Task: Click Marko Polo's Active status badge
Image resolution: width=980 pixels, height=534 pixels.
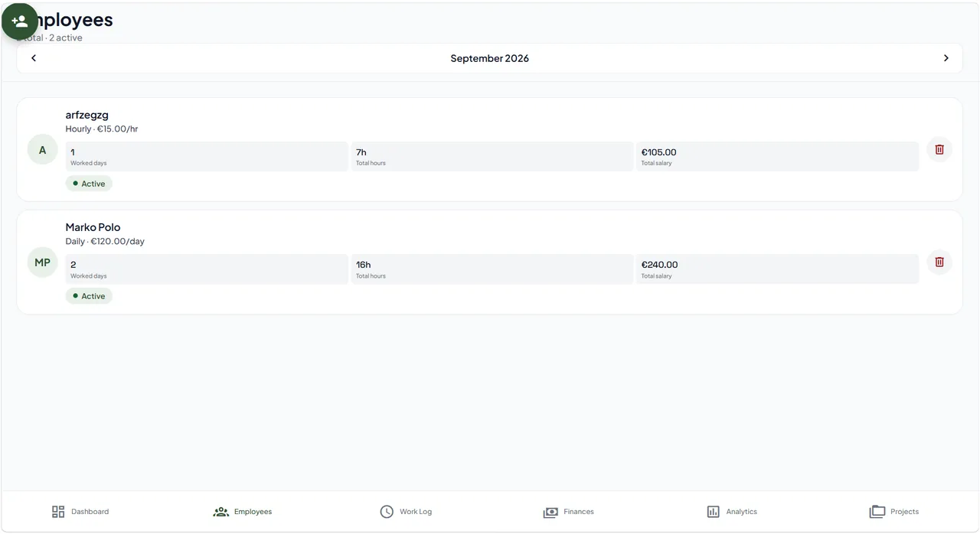Action: click(89, 296)
